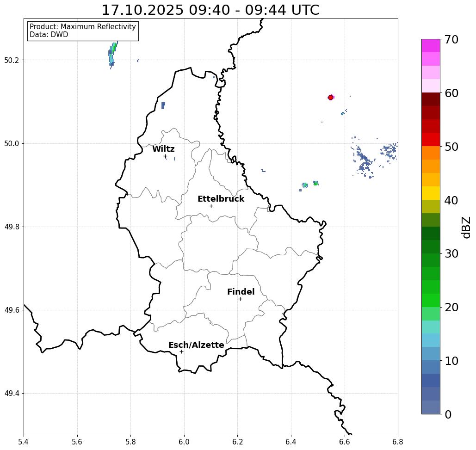Click the magenta swatch at top of colorbar
Image resolution: width=476 pixels, height=450 pixels.
point(431,46)
